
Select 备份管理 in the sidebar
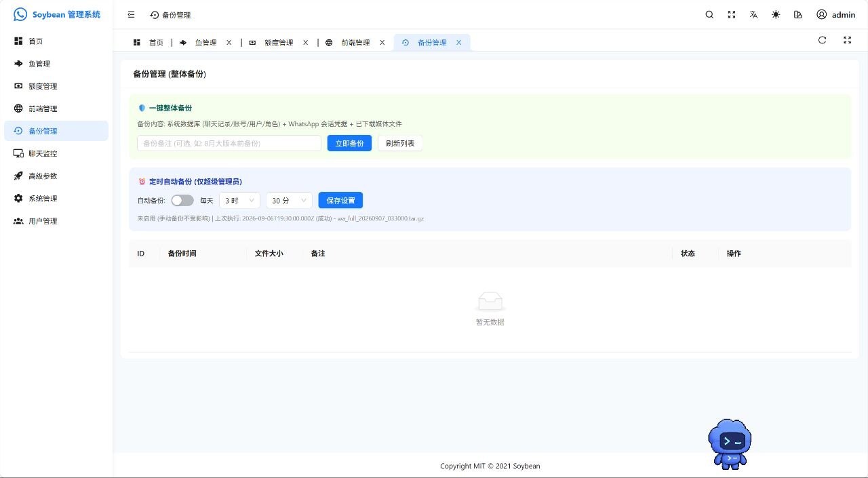tap(56, 131)
